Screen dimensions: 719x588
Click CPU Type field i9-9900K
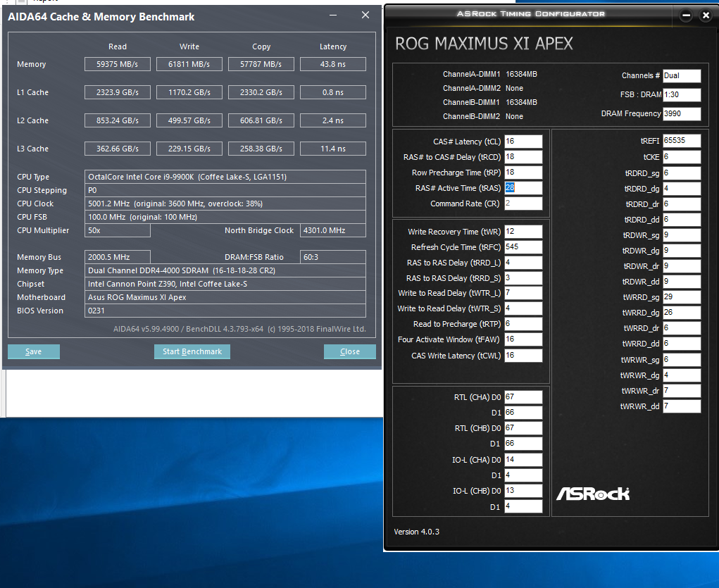tap(225, 177)
